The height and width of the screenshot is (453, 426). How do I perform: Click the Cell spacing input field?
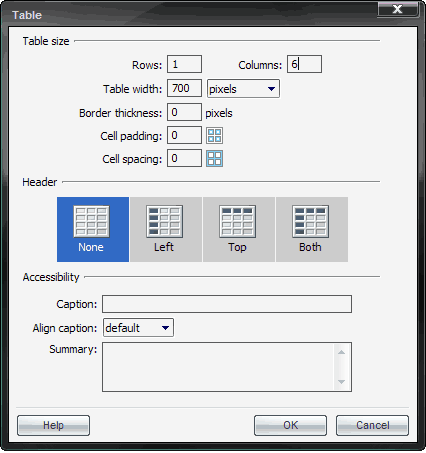pos(184,158)
